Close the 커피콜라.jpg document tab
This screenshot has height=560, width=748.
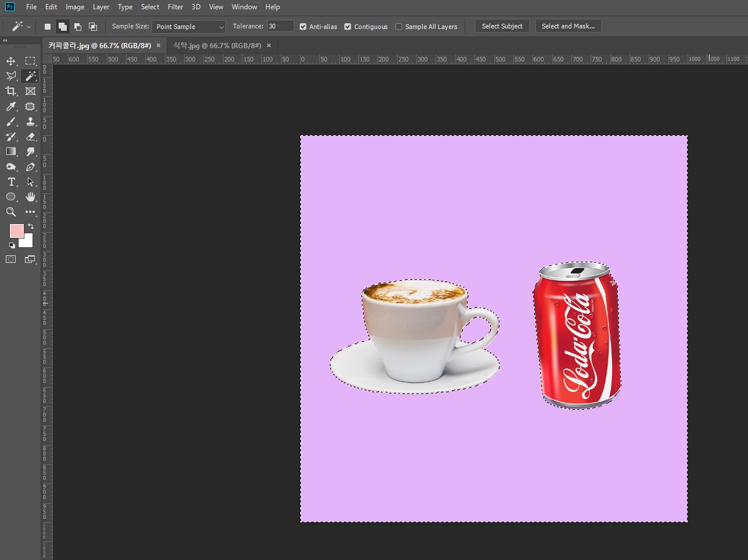[159, 45]
